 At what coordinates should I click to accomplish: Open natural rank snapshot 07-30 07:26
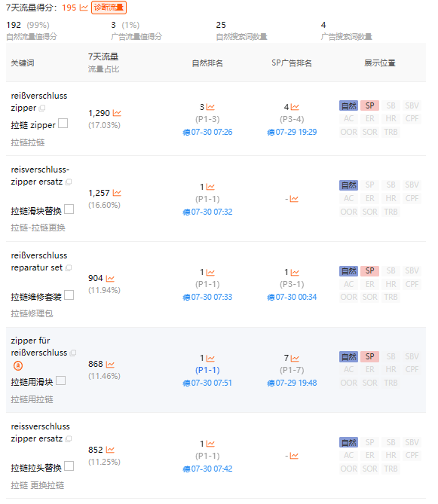pyautogui.click(x=207, y=132)
